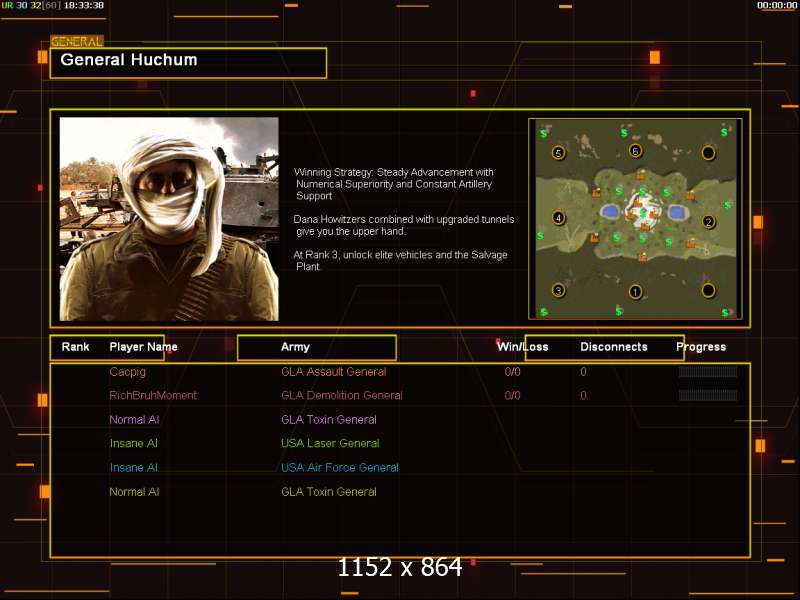The height and width of the screenshot is (600, 800).
Task: Click the Winning Strategy description text
Action: tap(393, 184)
